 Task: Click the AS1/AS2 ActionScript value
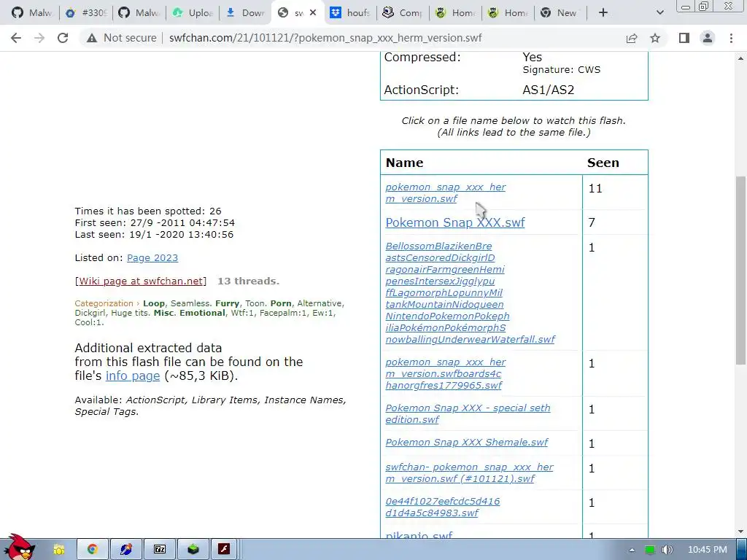click(549, 90)
